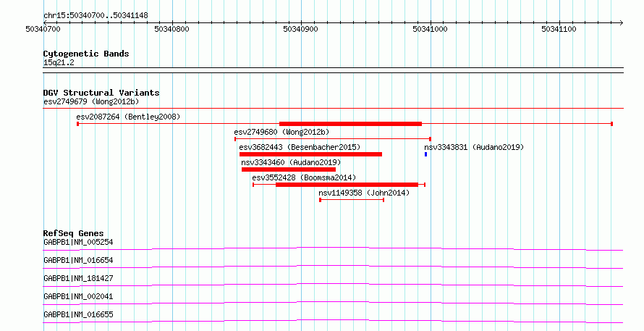Open the RefSeq Genes track title
This screenshot has height=331, width=644.
click(73, 233)
